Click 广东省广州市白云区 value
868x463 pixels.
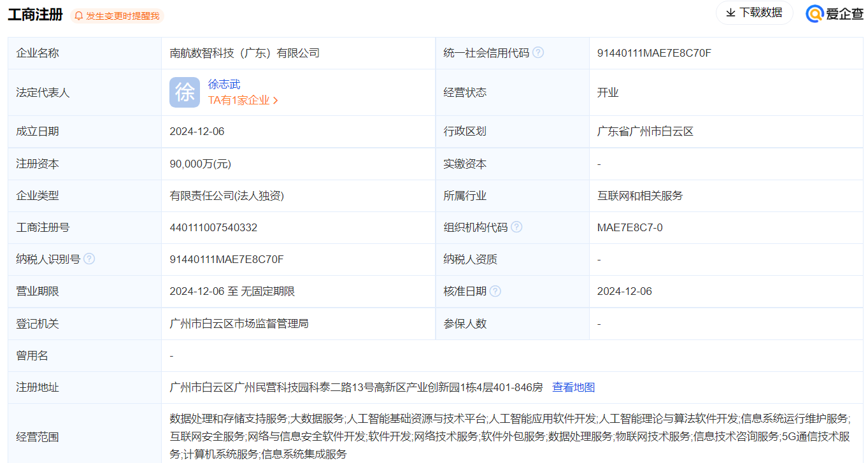click(645, 132)
